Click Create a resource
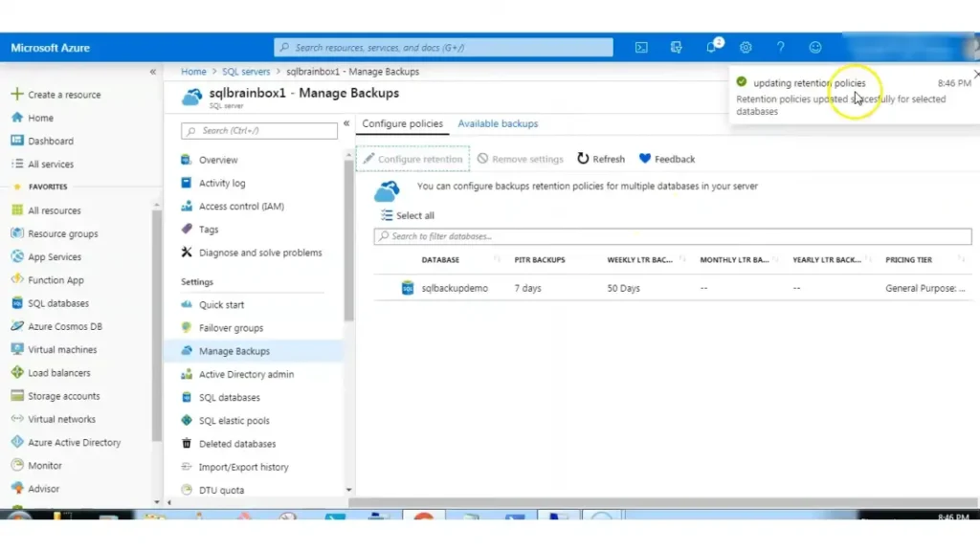980x551 pixels. point(56,95)
